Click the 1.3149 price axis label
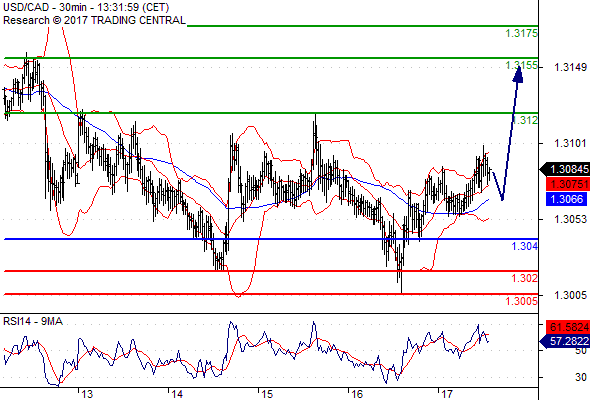The height and width of the screenshot is (400, 590). pyautogui.click(x=570, y=67)
